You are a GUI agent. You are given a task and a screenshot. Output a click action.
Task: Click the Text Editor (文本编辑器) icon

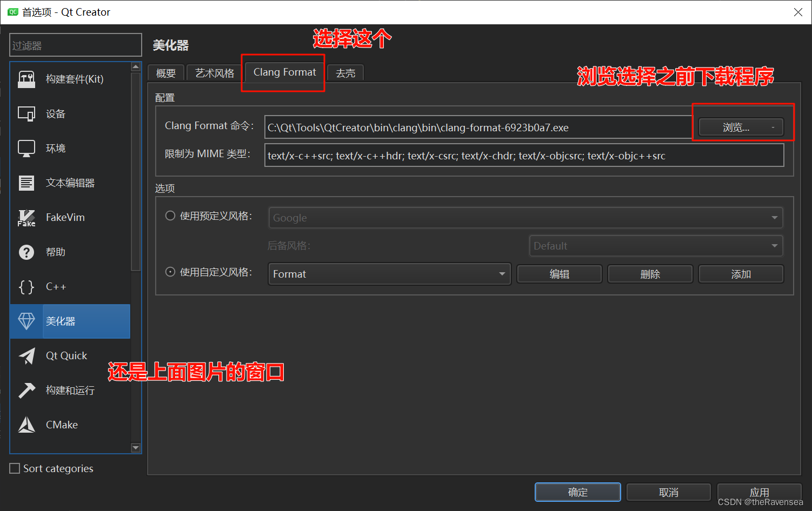[x=26, y=183]
